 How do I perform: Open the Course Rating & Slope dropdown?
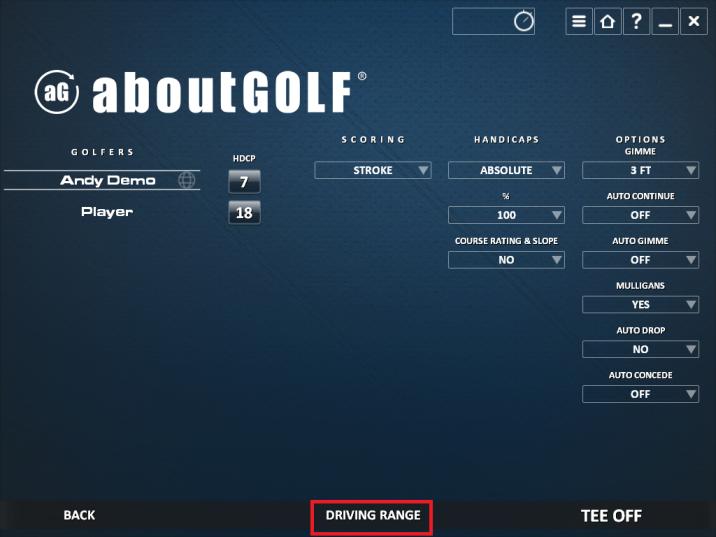(506, 260)
